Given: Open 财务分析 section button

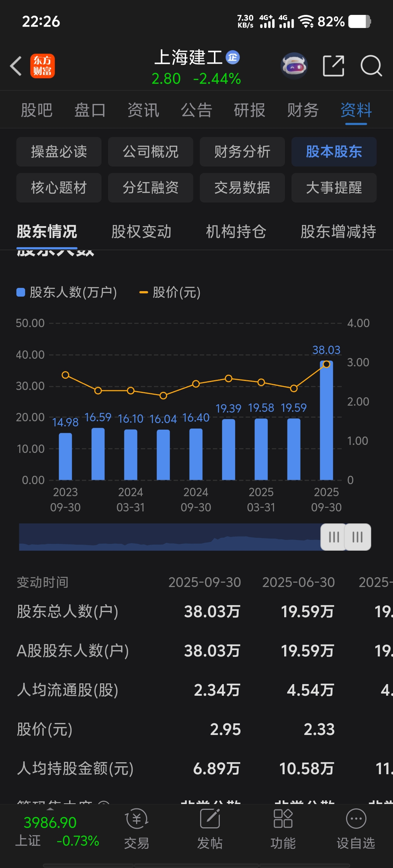Looking at the screenshot, I should [x=242, y=152].
